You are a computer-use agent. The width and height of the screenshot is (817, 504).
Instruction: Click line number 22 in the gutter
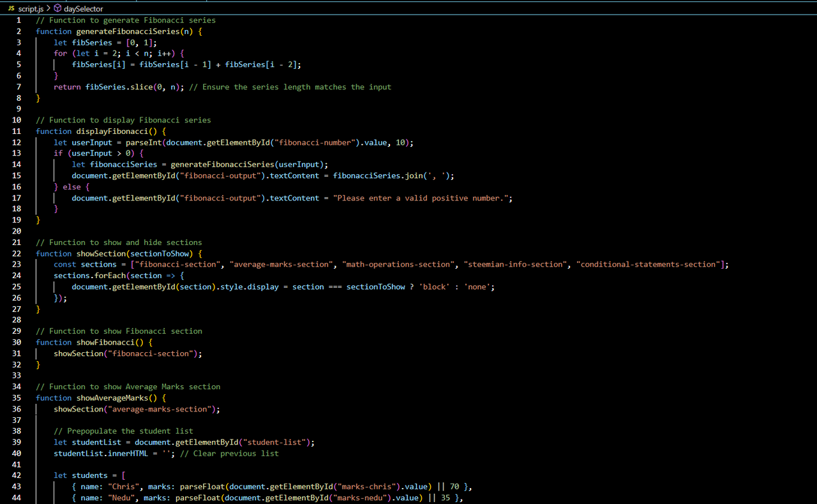17,253
